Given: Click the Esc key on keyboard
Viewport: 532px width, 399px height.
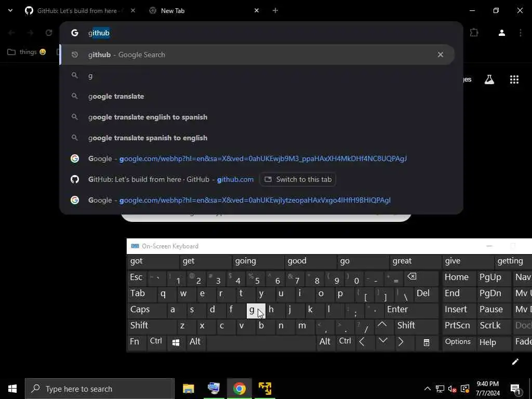Looking at the screenshot, I should (x=137, y=277).
